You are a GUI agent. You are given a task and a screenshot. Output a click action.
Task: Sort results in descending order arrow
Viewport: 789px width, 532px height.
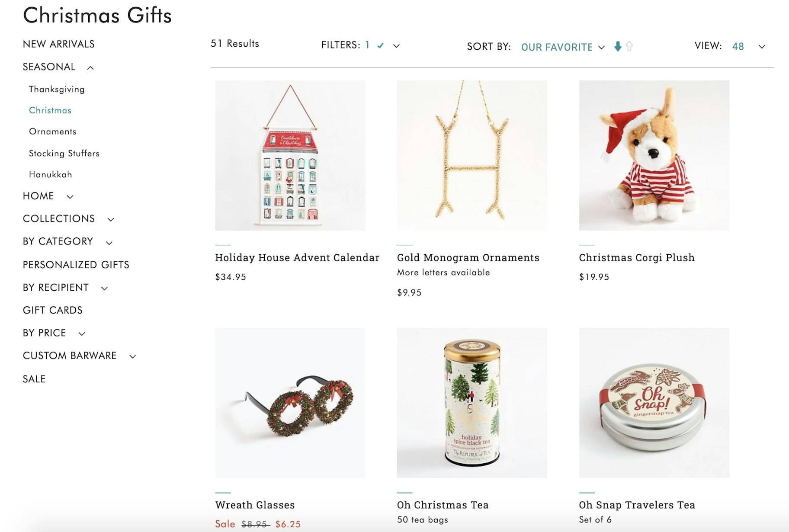click(x=618, y=46)
